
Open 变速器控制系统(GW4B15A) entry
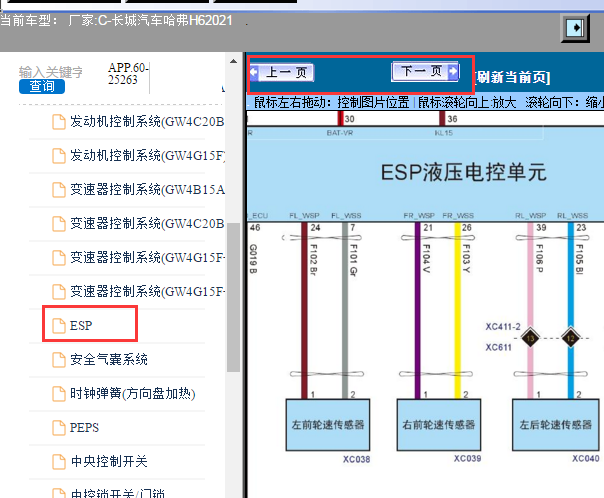pos(147,189)
